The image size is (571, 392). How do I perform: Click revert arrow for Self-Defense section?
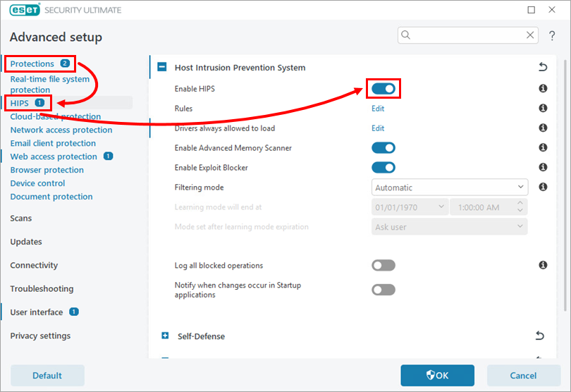pos(540,336)
